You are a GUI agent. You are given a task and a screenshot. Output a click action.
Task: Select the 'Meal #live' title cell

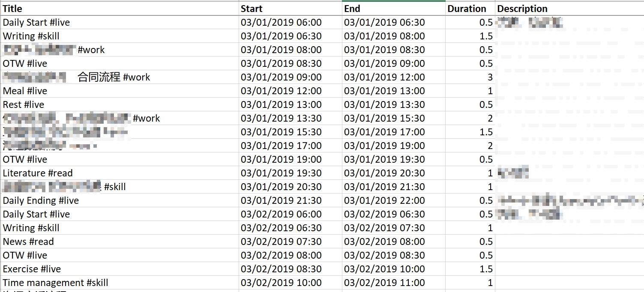coord(120,91)
